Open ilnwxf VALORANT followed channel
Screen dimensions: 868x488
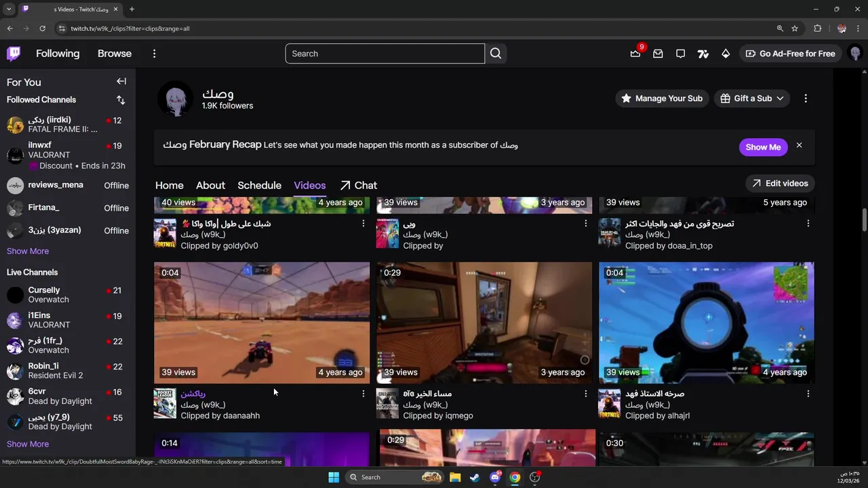coord(68,155)
